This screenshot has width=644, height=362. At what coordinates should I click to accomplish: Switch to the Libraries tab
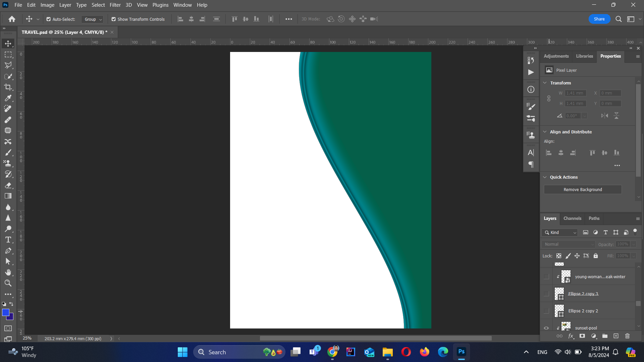point(584,56)
